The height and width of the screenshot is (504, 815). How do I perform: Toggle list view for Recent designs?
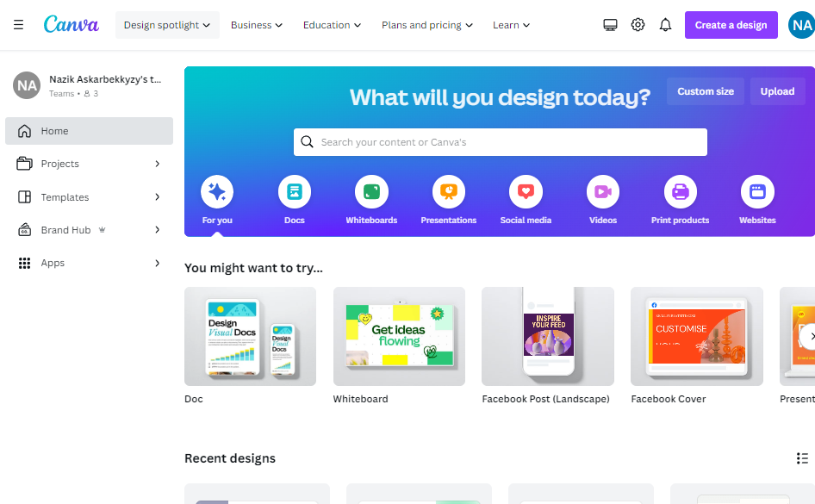[802, 458]
